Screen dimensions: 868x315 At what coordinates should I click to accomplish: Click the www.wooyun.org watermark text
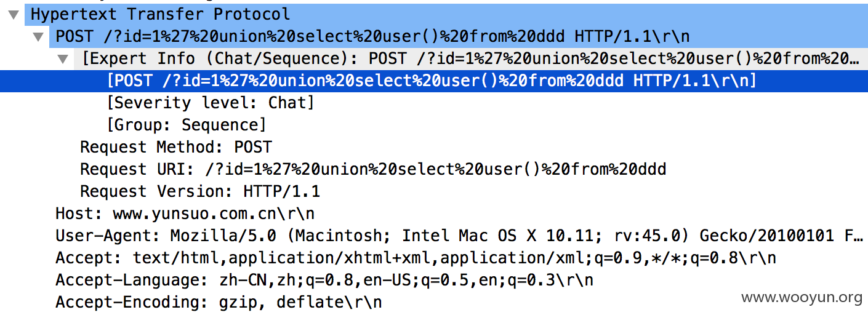(x=802, y=298)
